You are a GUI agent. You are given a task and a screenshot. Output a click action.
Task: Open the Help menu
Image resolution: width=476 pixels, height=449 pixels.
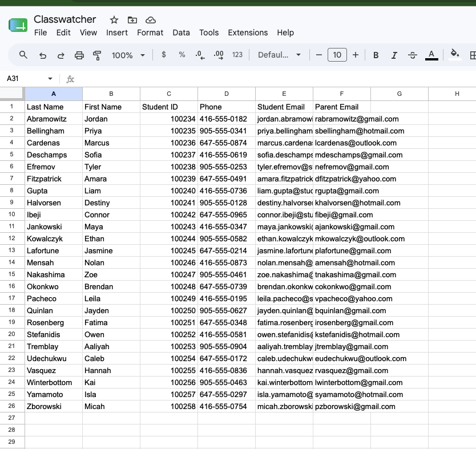[x=285, y=33]
